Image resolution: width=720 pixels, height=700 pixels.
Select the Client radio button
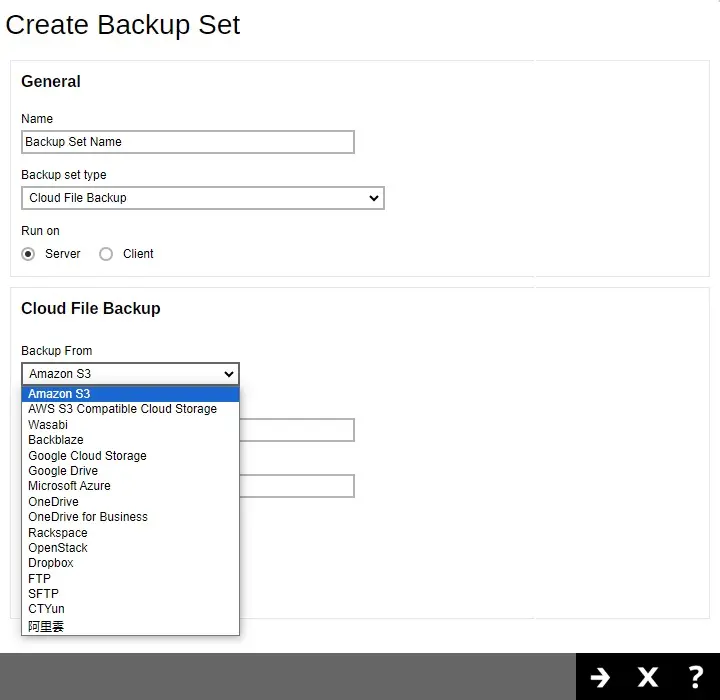click(106, 254)
